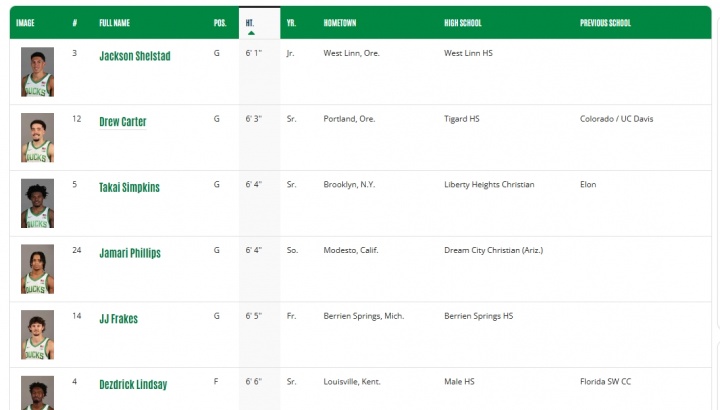This screenshot has width=720, height=410.
Task: Select the JJ Frakes name link
Action: click(118, 319)
